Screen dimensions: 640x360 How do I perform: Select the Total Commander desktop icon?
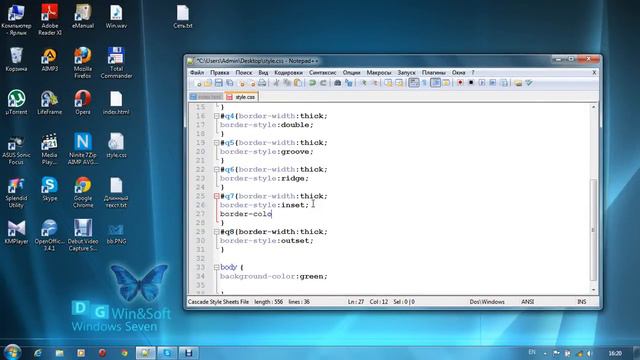pyautogui.click(x=116, y=62)
